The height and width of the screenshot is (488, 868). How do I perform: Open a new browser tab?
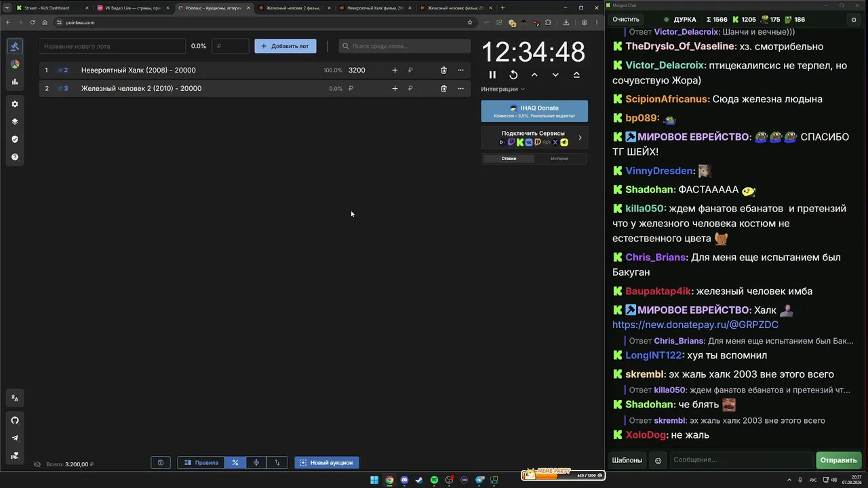point(502,8)
